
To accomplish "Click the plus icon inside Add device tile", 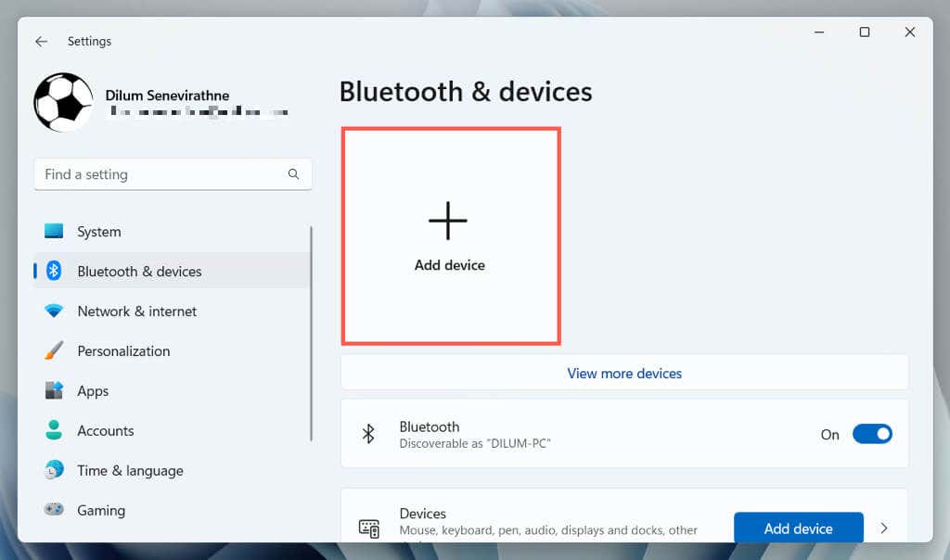I will [x=448, y=221].
